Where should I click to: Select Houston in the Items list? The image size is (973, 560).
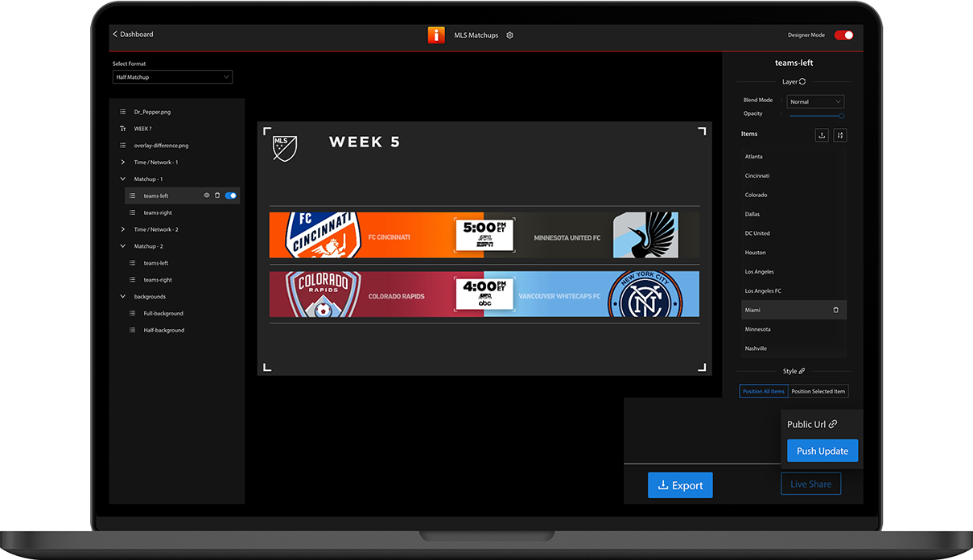[x=794, y=253]
